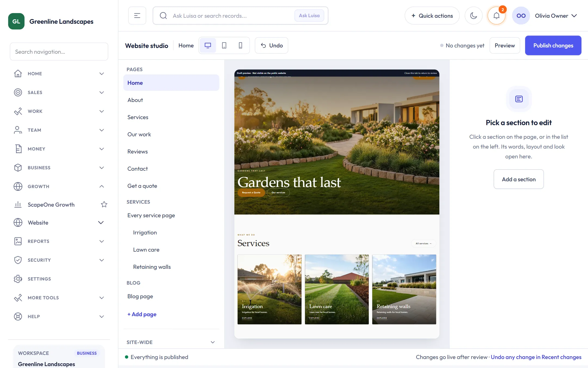Expand the SALES nav group
The width and height of the screenshot is (588, 368).
click(59, 92)
